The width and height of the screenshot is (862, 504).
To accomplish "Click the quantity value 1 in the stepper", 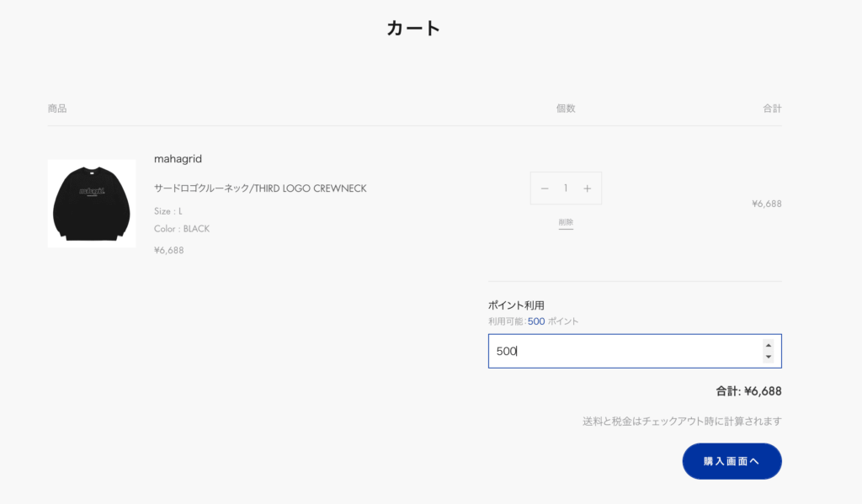I will pyautogui.click(x=566, y=188).
